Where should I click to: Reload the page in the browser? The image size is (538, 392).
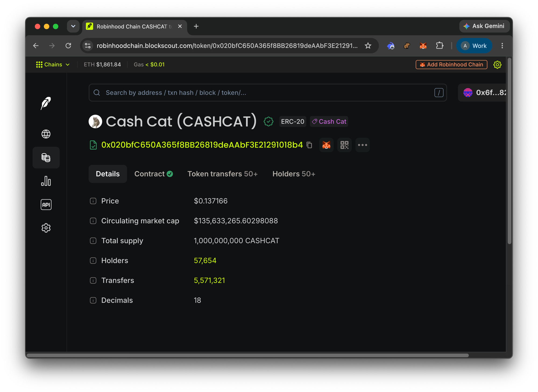(68, 46)
